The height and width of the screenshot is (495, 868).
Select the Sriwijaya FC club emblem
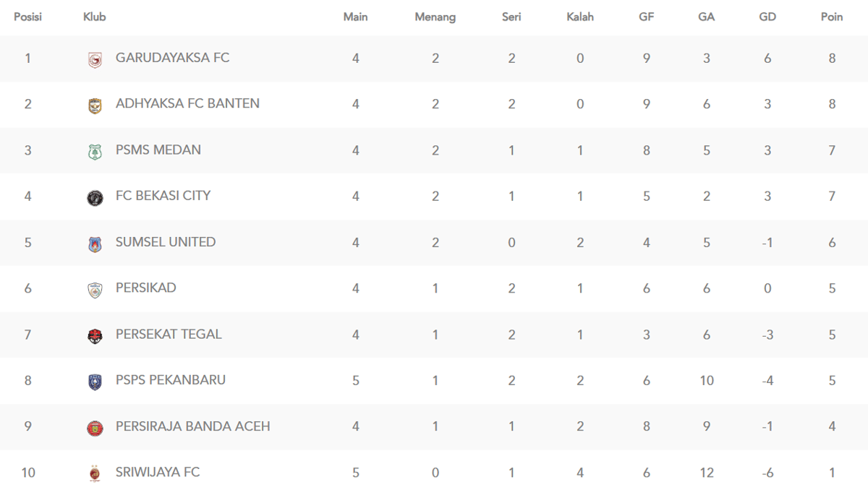click(x=95, y=474)
